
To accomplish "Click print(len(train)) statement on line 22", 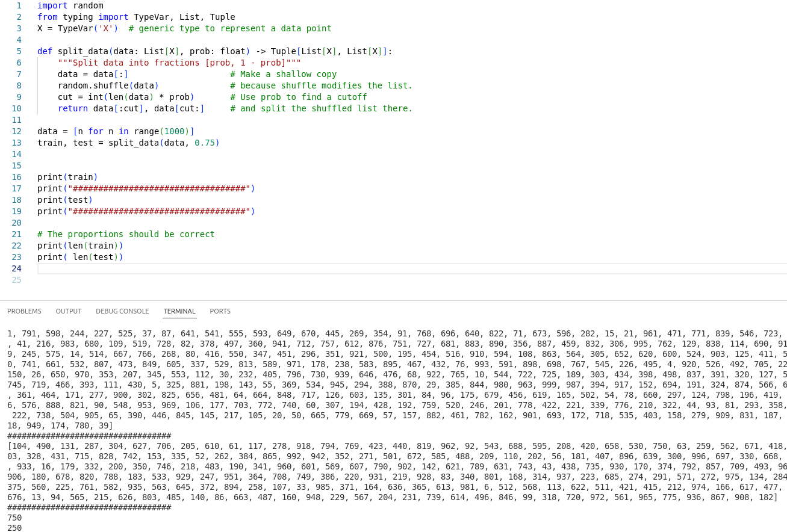I will (80, 246).
